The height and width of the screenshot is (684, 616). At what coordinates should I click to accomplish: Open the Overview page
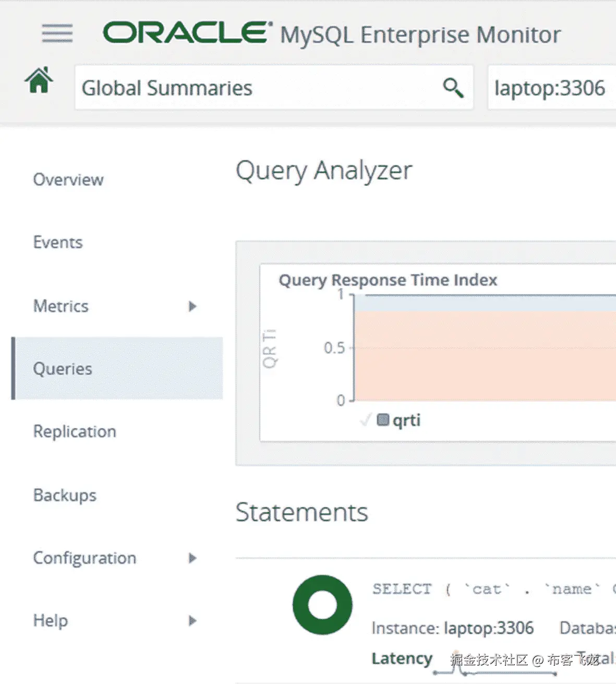(x=68, y=179)
